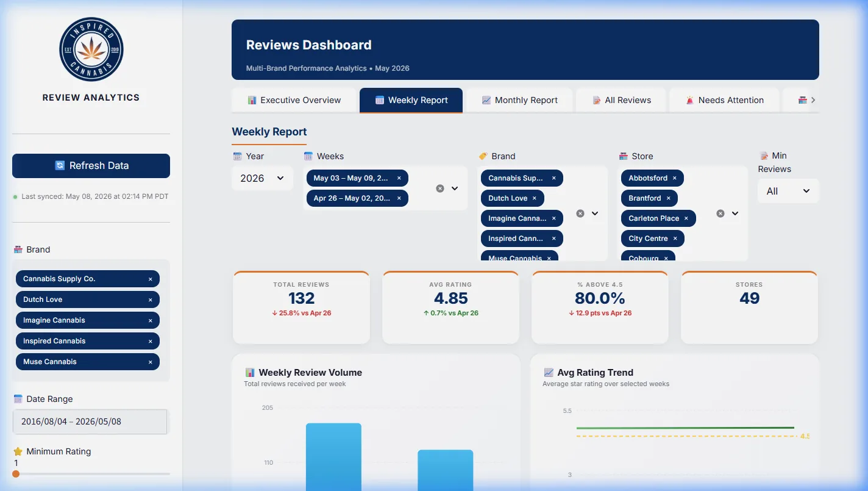Click the '12.9 pts vs Apr 26' text
Viewport: 868px width, 491px height.
pyautogui.click(x=600, y=313)
